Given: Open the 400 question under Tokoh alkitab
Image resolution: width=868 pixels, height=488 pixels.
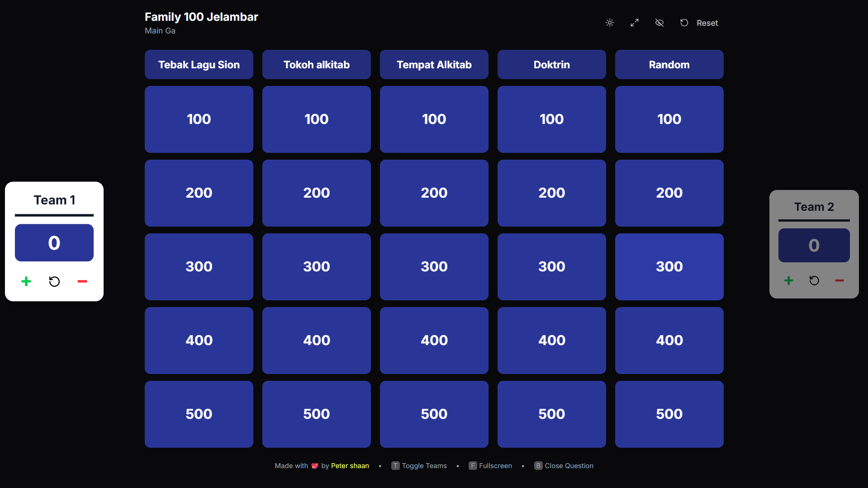Looking at the screenshot, I should click(x=317, y=341).
